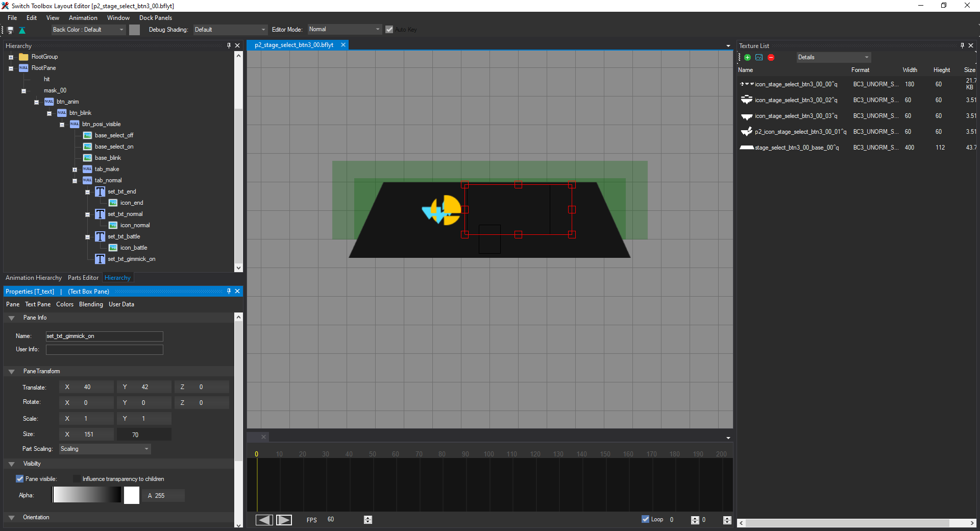Image resolution: width=980 pixels, height=531 pixels.
Task: Select the icon_battle pane in hierarchy
Action: (133, 248)
